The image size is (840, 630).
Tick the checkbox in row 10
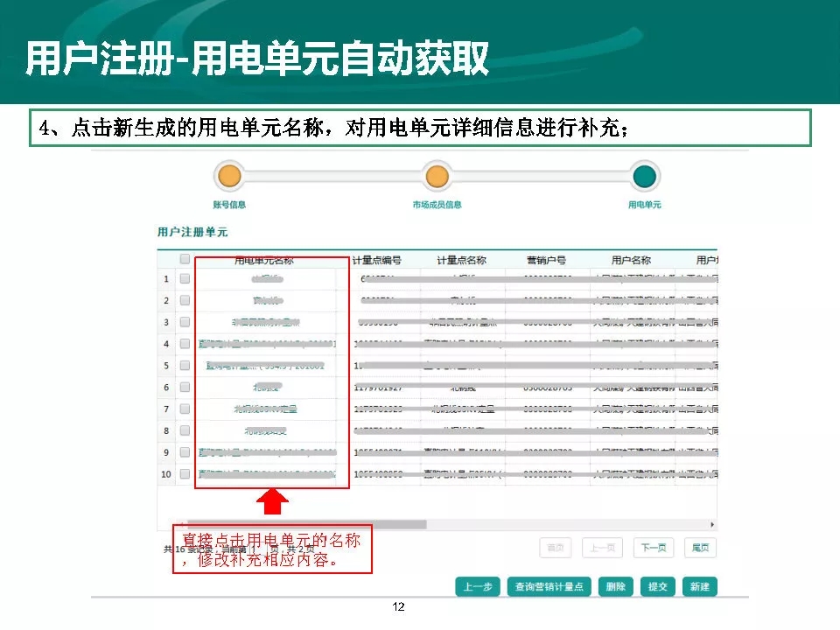(185, 474)
